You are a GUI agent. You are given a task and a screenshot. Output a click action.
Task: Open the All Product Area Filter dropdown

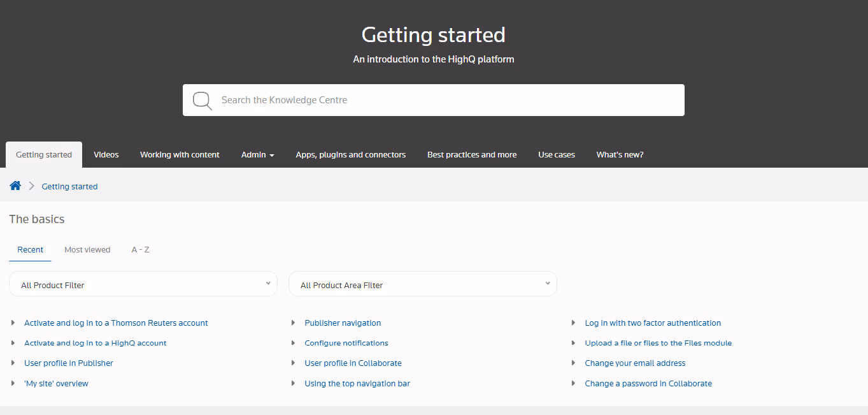tap(423, 284)
